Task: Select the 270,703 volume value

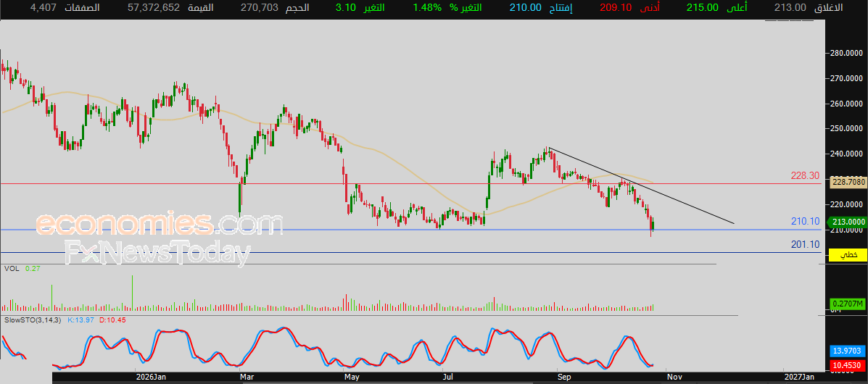Action: click(x=259, y=8)
